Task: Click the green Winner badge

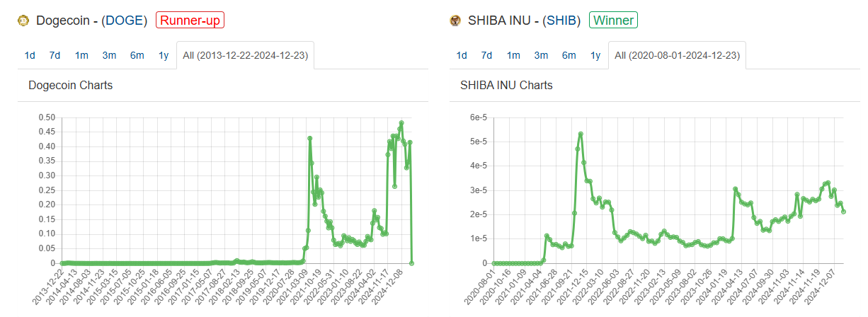Action: click(614, 21)
